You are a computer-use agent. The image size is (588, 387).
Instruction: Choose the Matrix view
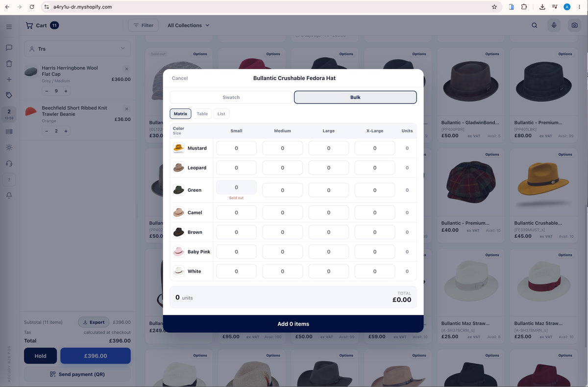tap(180, 114)
